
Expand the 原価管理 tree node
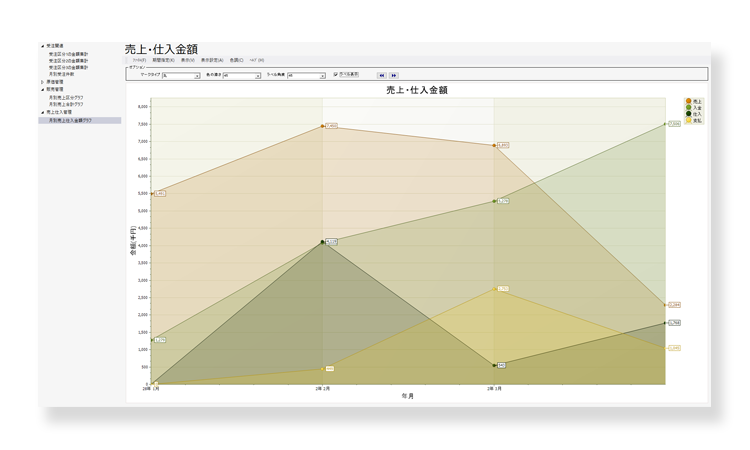click(43, 81)
